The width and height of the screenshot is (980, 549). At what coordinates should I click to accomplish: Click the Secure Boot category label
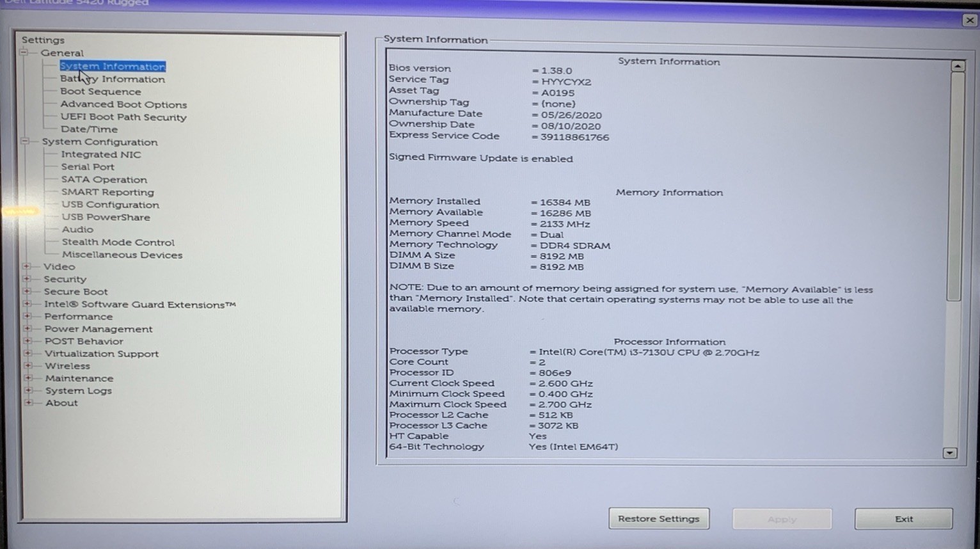click(75, 291)
